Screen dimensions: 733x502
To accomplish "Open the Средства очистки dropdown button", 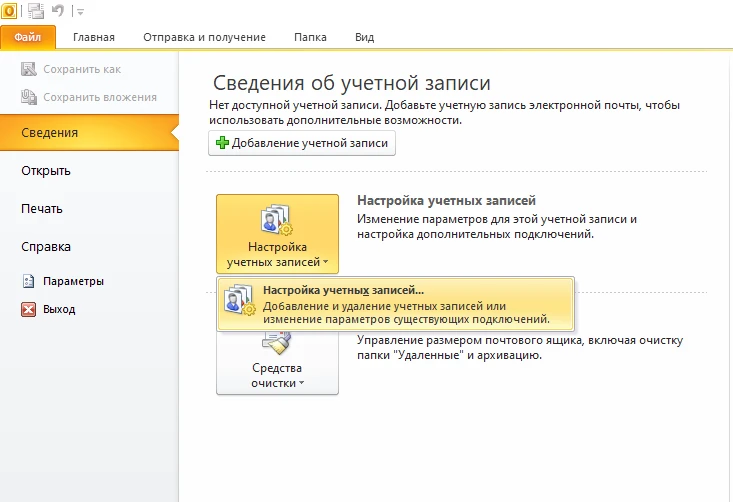I will [x=277, y=362].
